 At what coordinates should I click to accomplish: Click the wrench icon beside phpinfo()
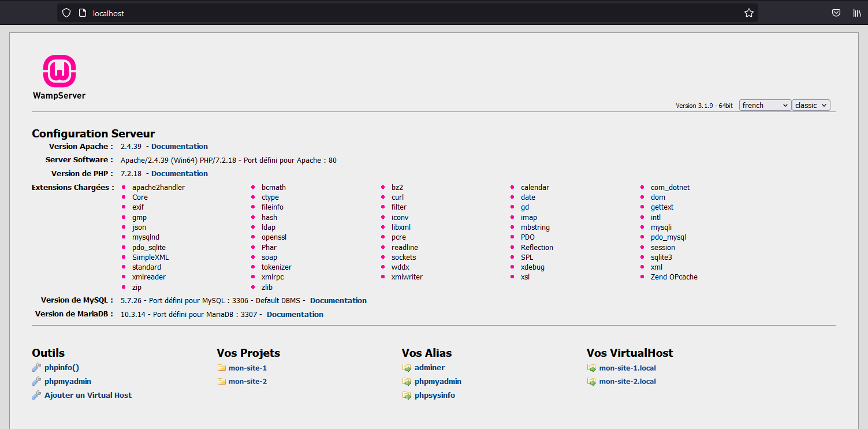[36, 368]
